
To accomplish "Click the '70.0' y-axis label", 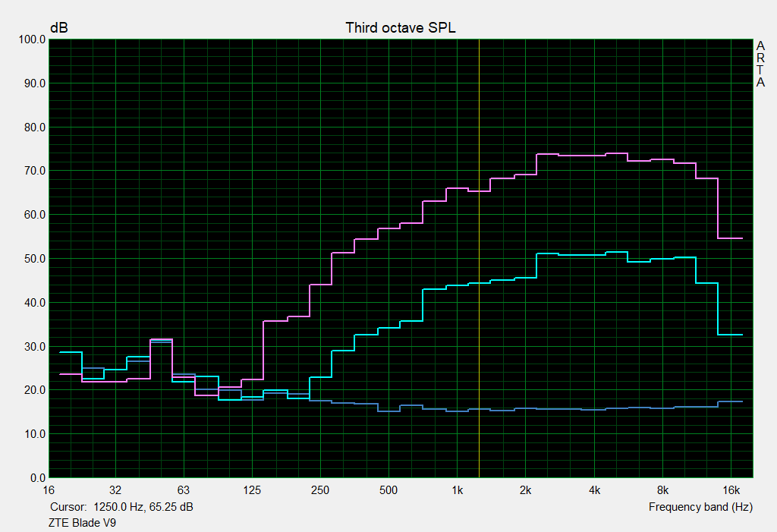I will pos(35,171).
